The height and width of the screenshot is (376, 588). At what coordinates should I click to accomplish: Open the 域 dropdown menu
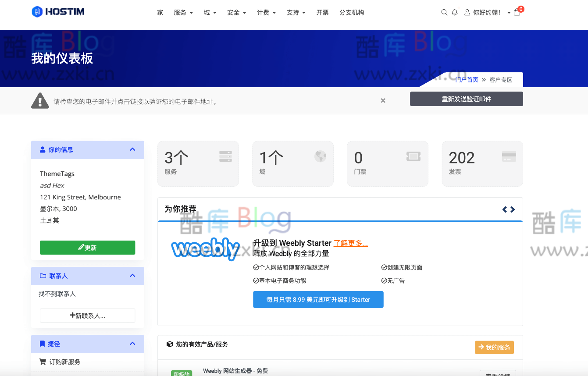(x=210, y=13)
